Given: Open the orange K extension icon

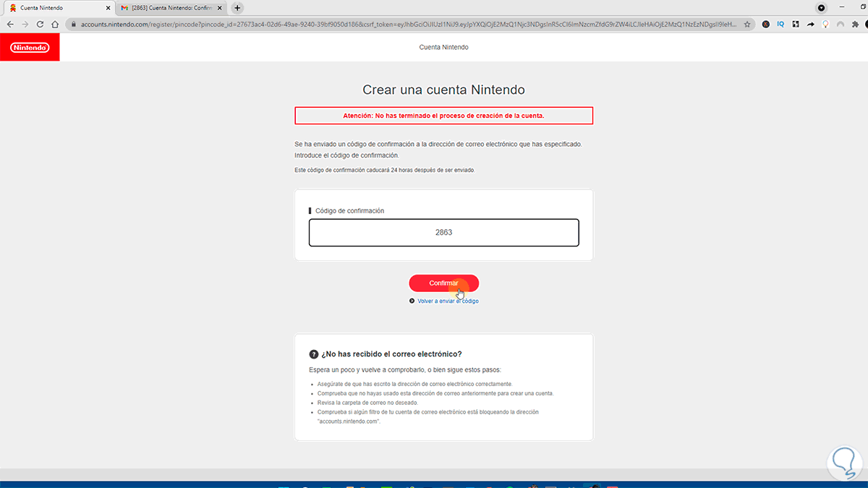Looking at the screenshot, I should (x=766, y=24).
